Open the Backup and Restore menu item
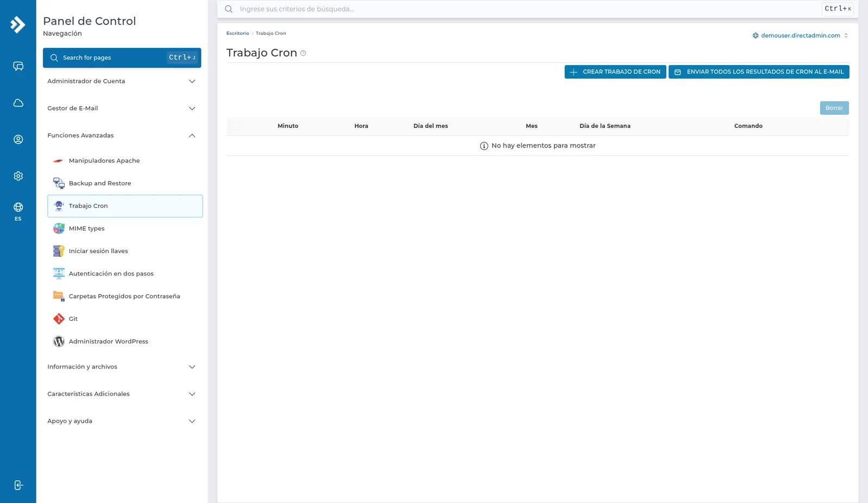The image size is (868, 503). [125, 183]
